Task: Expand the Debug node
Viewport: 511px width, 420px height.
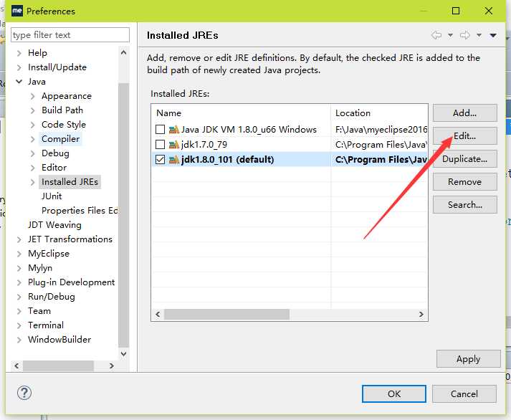Action: click(x=32, y=153)
